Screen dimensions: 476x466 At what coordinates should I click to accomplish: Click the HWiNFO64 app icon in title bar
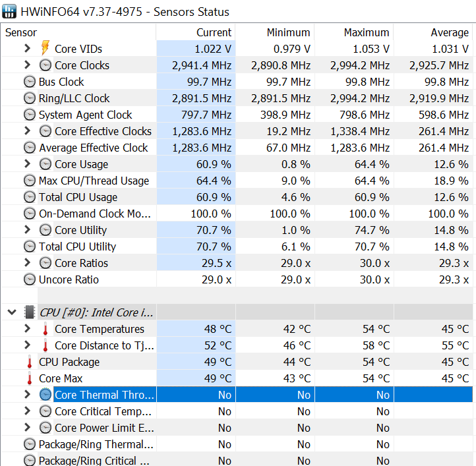9,11
